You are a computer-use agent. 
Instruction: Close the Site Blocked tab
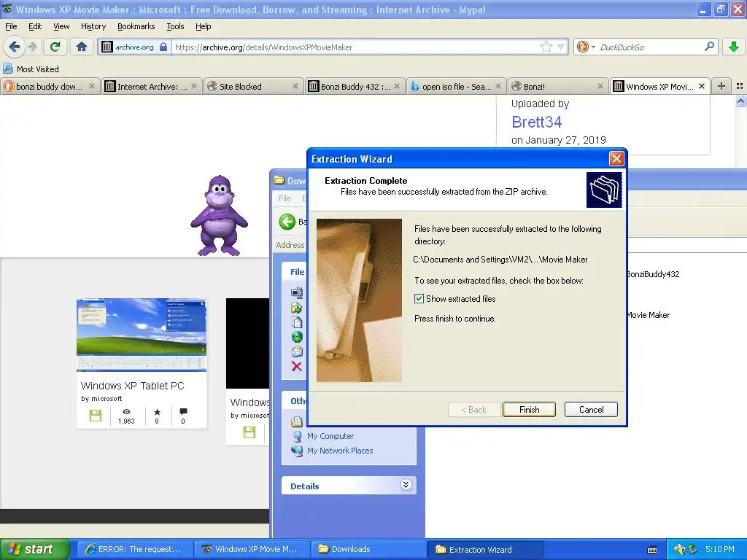pyautogui.click(x=295, y=86)
